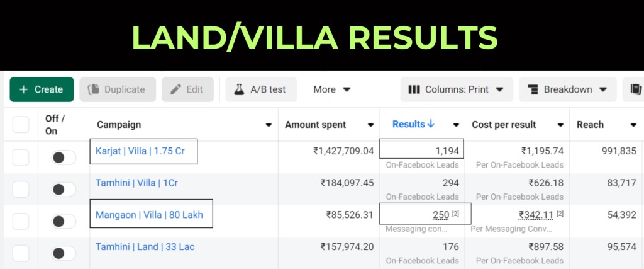This screenshot has width=644, height=269.
Task: Open the Tamhini | Land | 33 Lac campaign
Action: point(145,247)
